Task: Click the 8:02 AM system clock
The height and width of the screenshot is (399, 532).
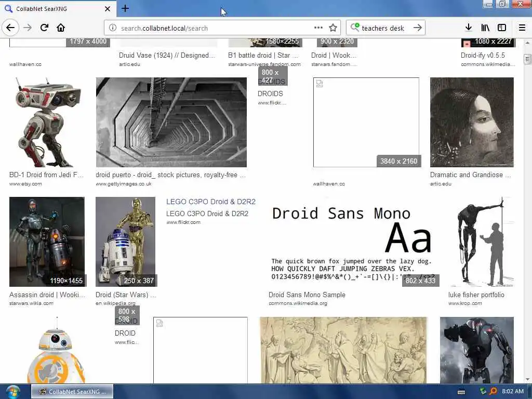Action: pyautogui.click(x=513, y=391)
